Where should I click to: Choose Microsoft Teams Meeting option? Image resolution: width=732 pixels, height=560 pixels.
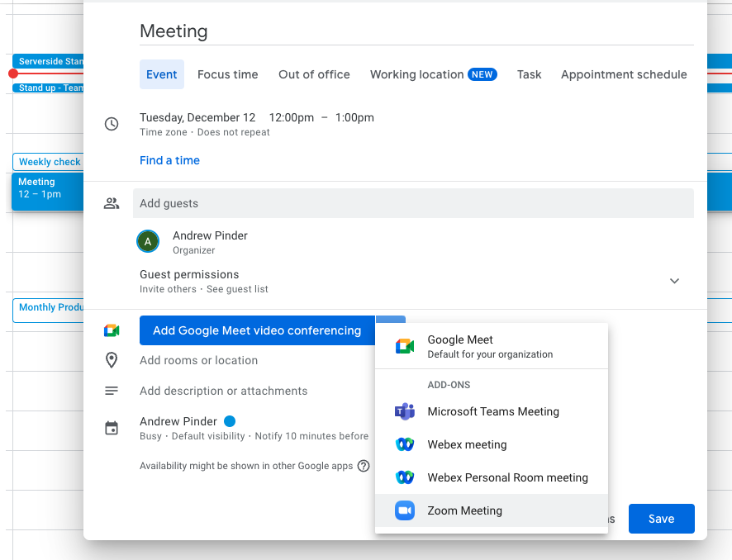point(492,411)
